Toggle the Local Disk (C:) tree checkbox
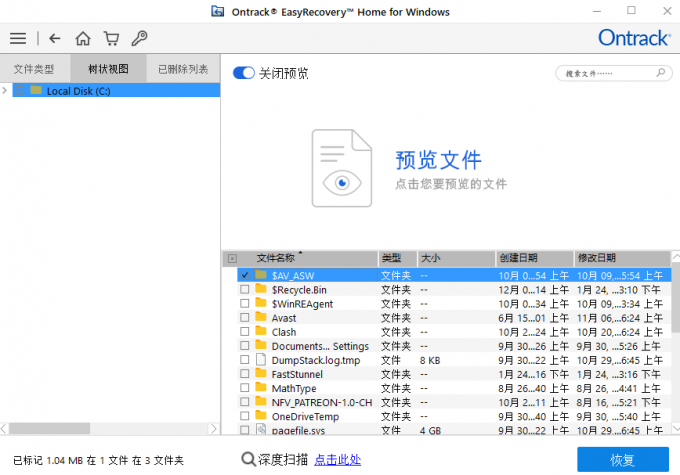This screenshot has height=475, width=680. [x=20, y=90]
